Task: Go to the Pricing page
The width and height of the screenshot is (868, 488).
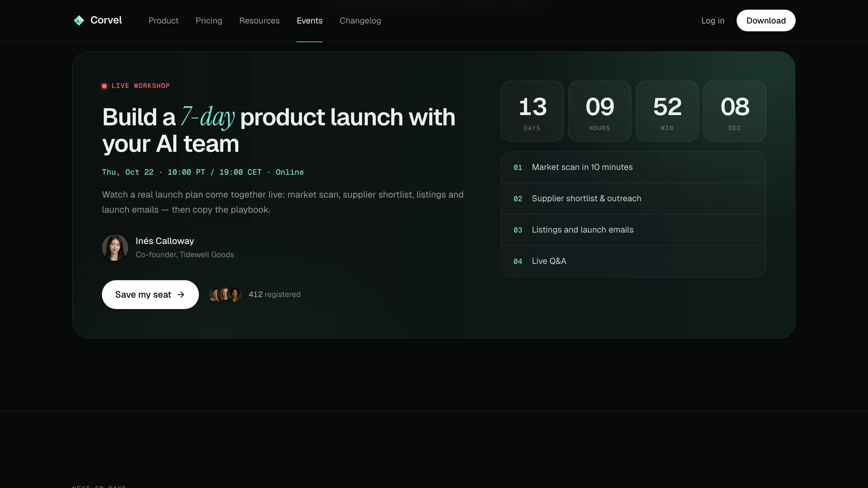Action: pos(209,21)
